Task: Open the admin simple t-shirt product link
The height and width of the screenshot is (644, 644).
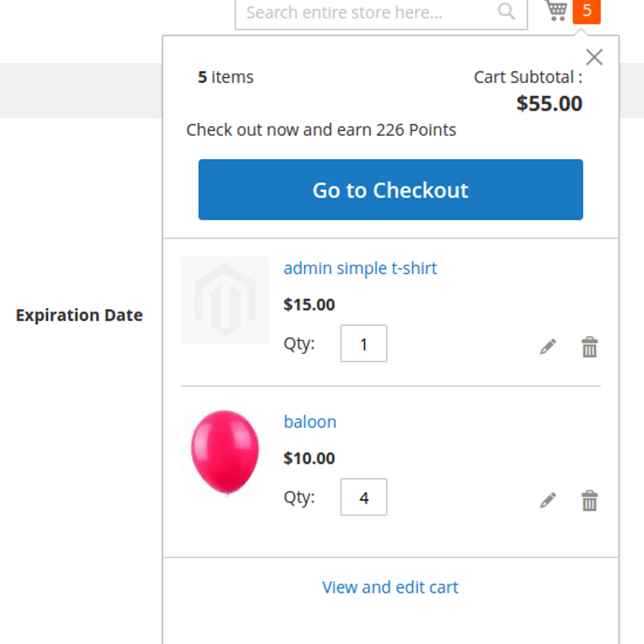Action: pyautogui.click(x=360, y=268)
